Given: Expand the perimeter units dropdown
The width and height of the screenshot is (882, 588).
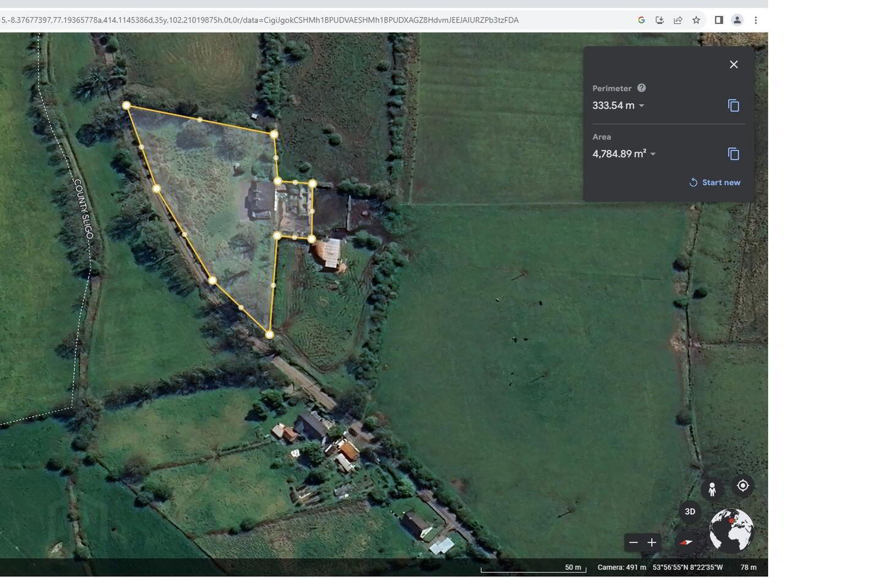Looking at the screenshot, I should (x=641, y=105).
